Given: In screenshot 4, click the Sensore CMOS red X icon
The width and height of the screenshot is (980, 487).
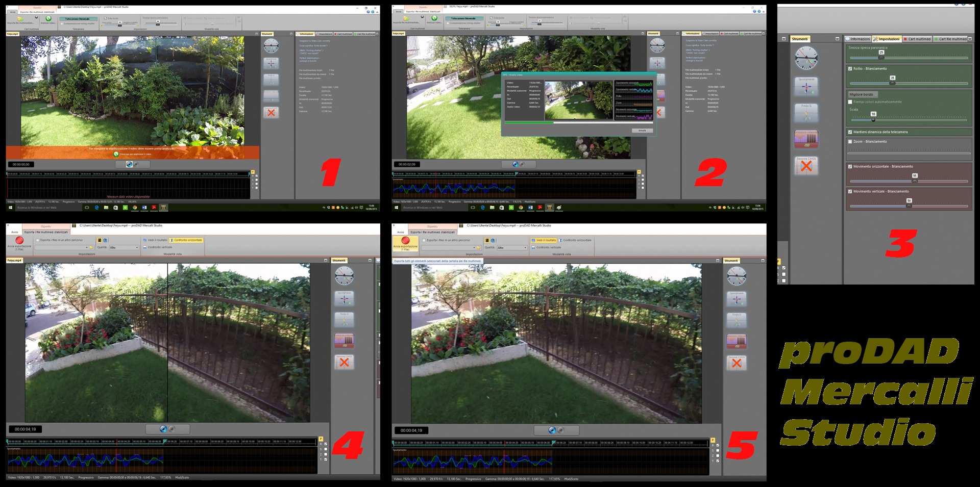Looking at the screenshot, I should pyautogui.click(x=345, y=362).
